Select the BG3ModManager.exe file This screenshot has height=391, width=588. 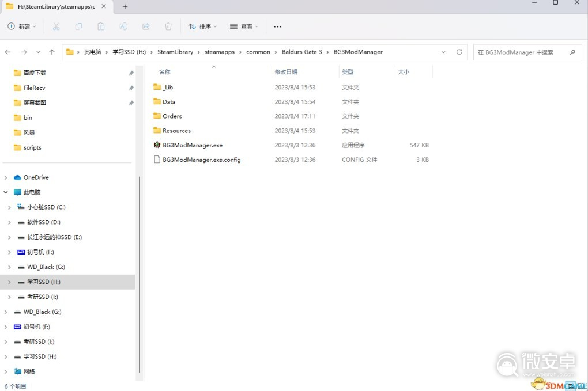pos(192,145)
